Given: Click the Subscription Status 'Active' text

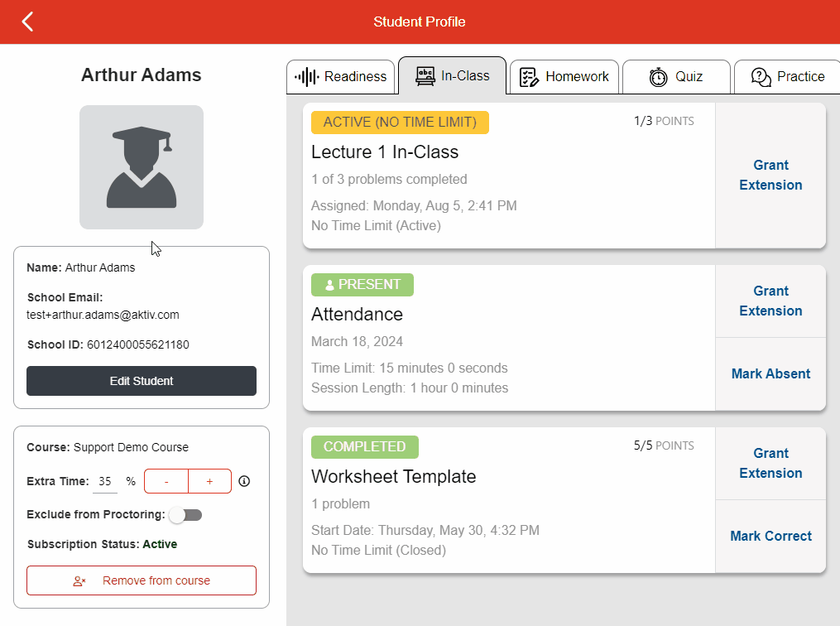Looking at the screenshot, I should tap(160, 545).
